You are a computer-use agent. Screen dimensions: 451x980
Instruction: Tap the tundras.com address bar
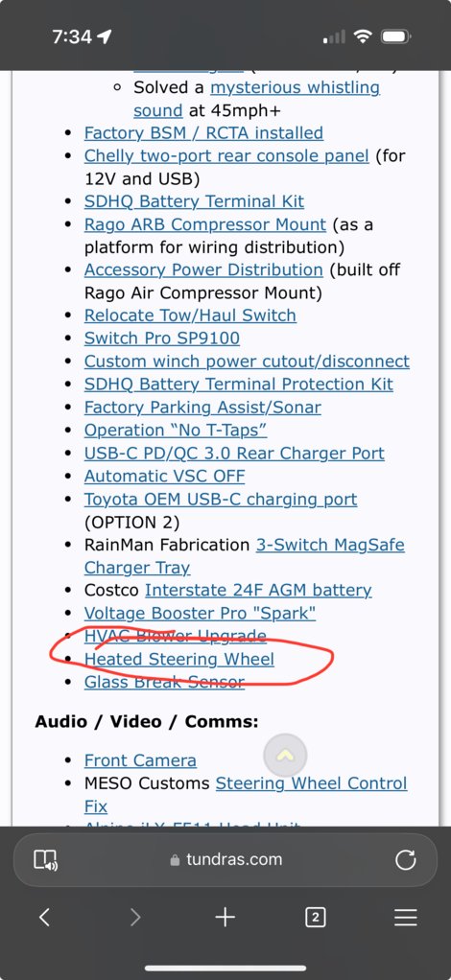coord(225,860)
